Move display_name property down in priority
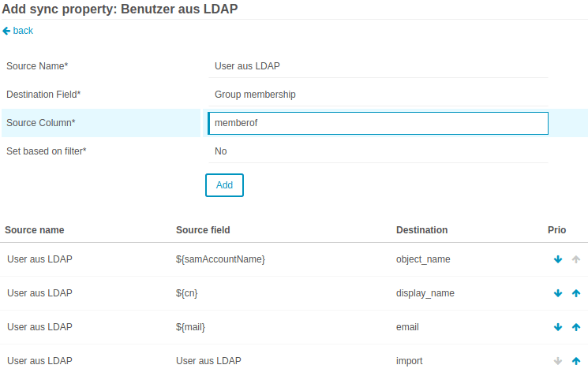588x376 pixels. click(x=558, y=293)
